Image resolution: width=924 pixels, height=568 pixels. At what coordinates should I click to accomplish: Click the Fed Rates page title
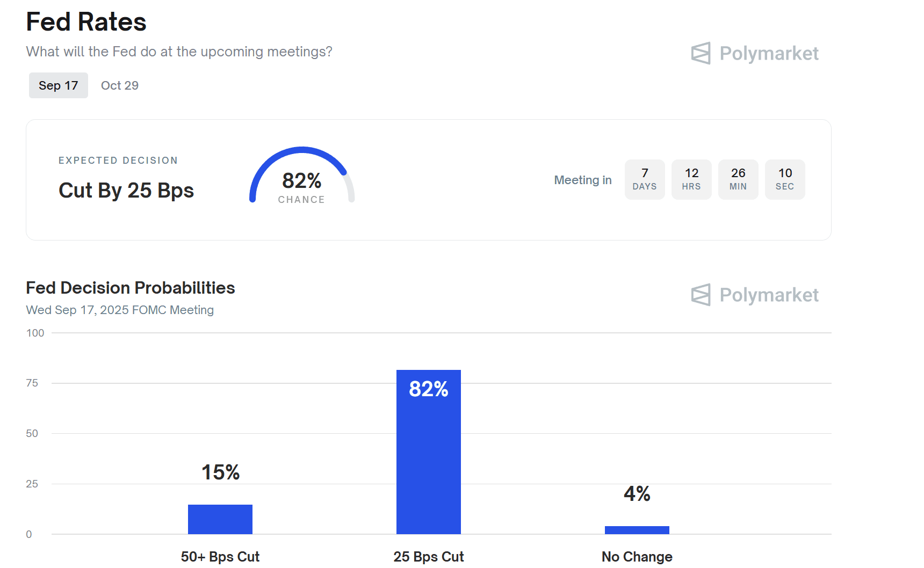tap(86, 22)
